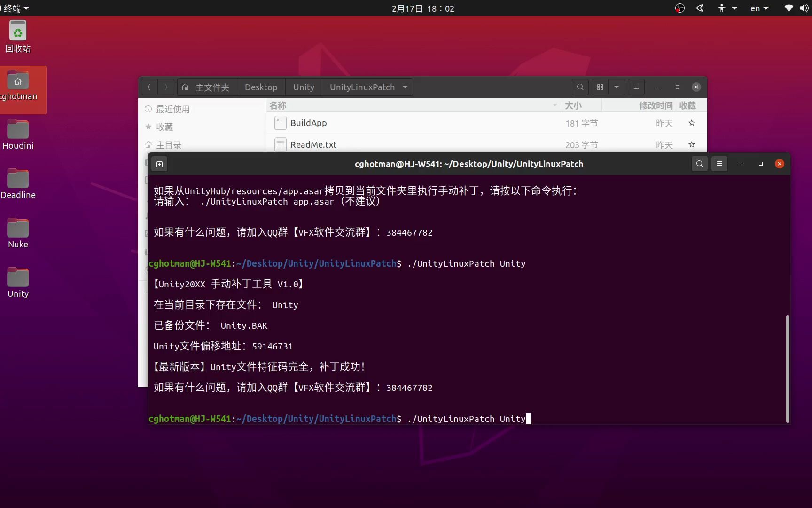
Task: Open the 主目录 sidebar entry
Action: pos(169,145)
